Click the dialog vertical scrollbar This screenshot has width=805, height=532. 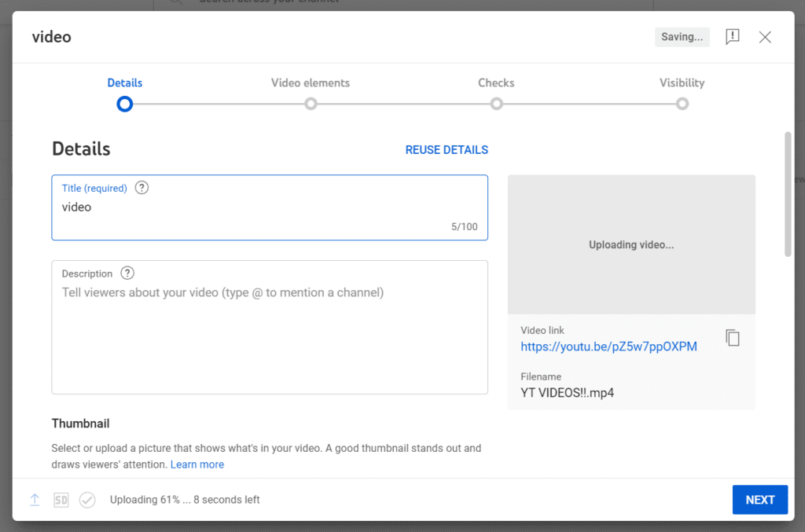point(788,194)
